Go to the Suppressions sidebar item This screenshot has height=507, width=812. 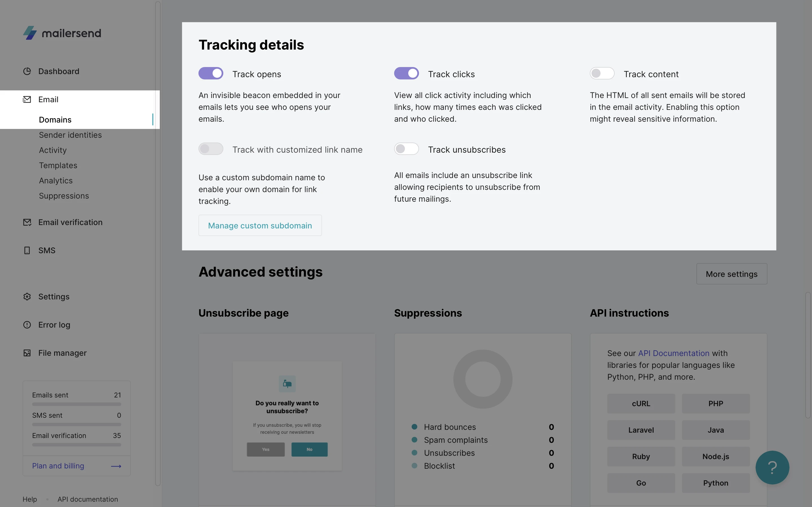(x=64, y=196)
